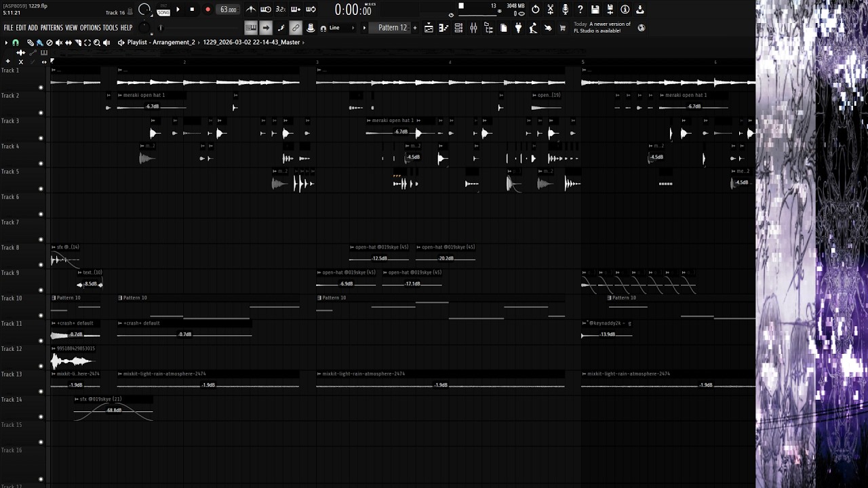Open the playlist options arrow menu
The image size is (868, 488).
pyautogui.click(x=6, y=42)
